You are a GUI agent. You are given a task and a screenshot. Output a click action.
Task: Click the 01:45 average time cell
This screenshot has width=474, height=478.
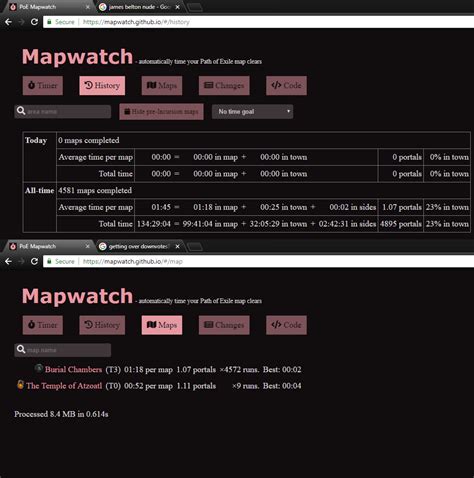coord(161,207)
